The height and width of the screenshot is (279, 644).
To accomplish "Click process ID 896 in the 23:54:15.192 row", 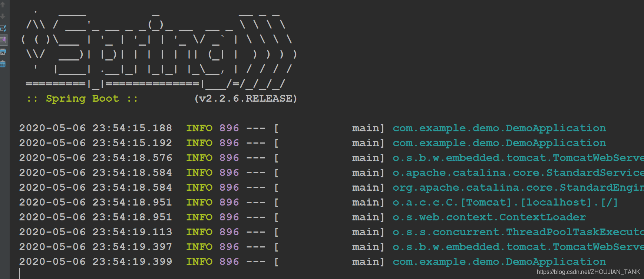I will tap(229, 143).
